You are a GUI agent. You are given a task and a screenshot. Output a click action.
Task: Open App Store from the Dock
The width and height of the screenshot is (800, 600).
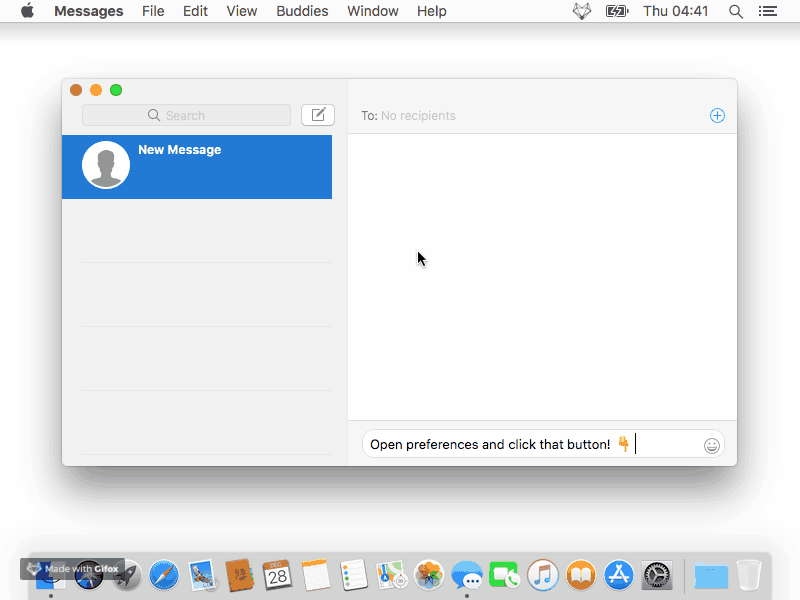pyautogui.click(x=618, y=576)
